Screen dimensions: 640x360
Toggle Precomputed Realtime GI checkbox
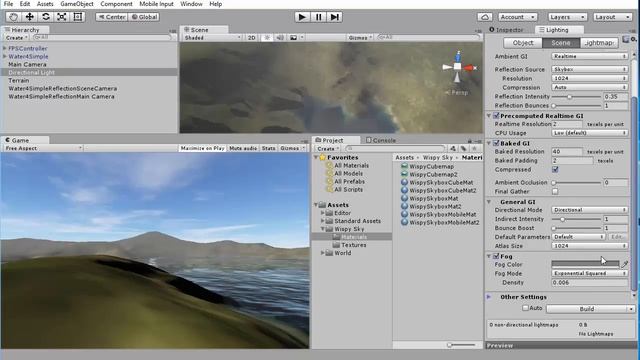coord(496,116)
